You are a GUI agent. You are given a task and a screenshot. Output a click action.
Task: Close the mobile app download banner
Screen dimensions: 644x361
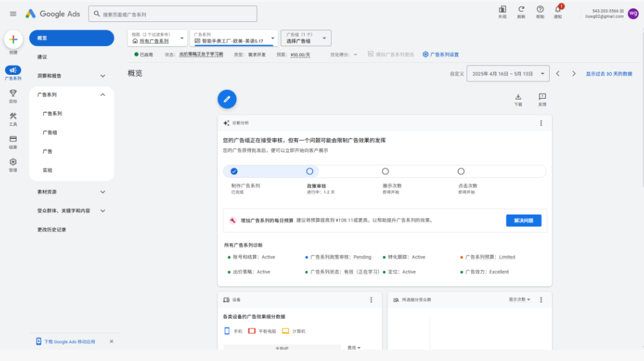(111, 342)
